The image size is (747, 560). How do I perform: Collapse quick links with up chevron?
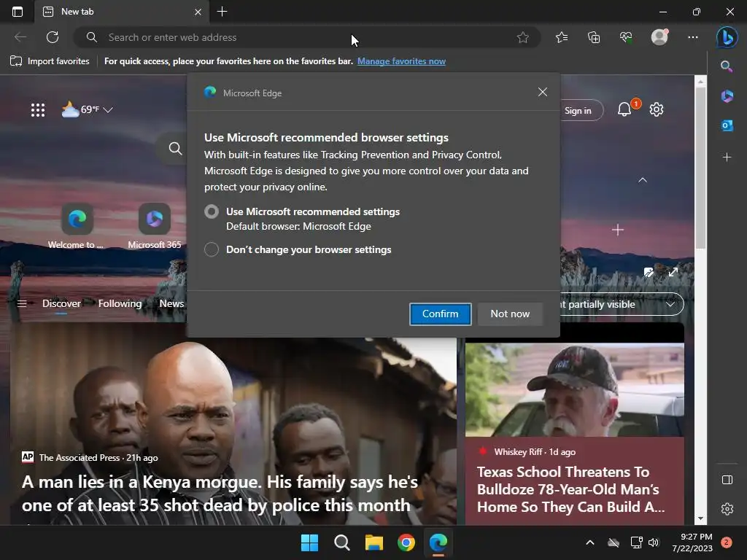click(x=643, y=180)
